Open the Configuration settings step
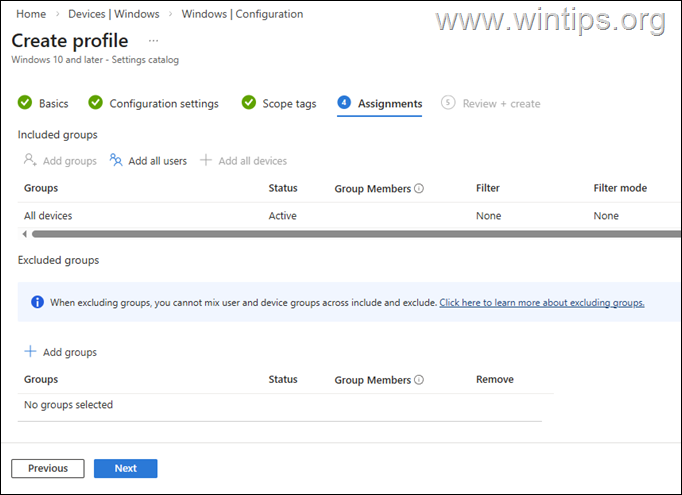The width and height of the screenshot is (682, 495). (x=164, y=104)
